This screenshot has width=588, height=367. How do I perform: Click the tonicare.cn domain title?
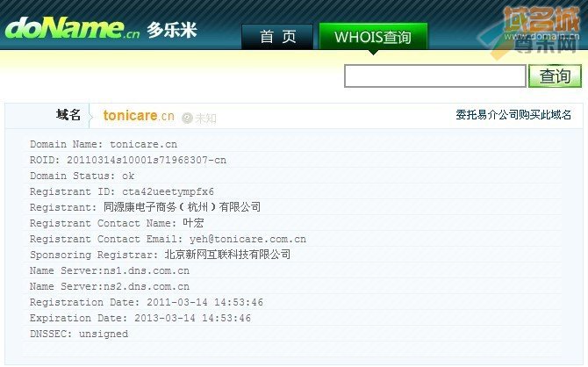point(139,116)
